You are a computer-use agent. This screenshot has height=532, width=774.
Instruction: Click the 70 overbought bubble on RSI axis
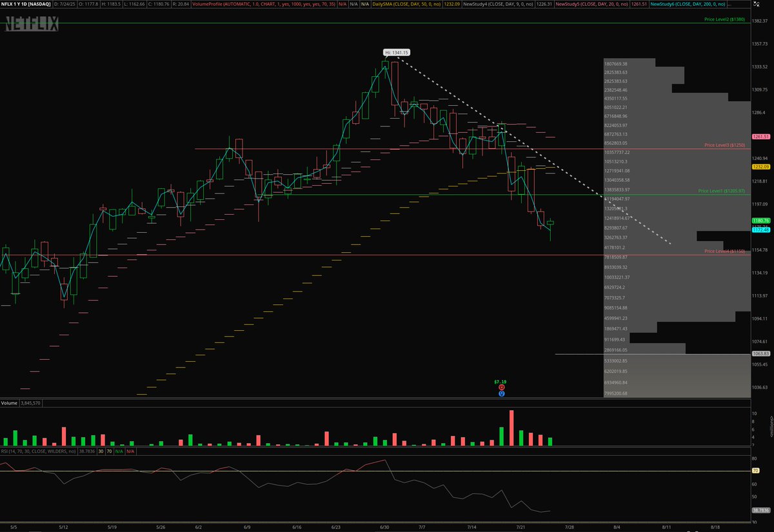pyautogui.click(x=756, y=471)
